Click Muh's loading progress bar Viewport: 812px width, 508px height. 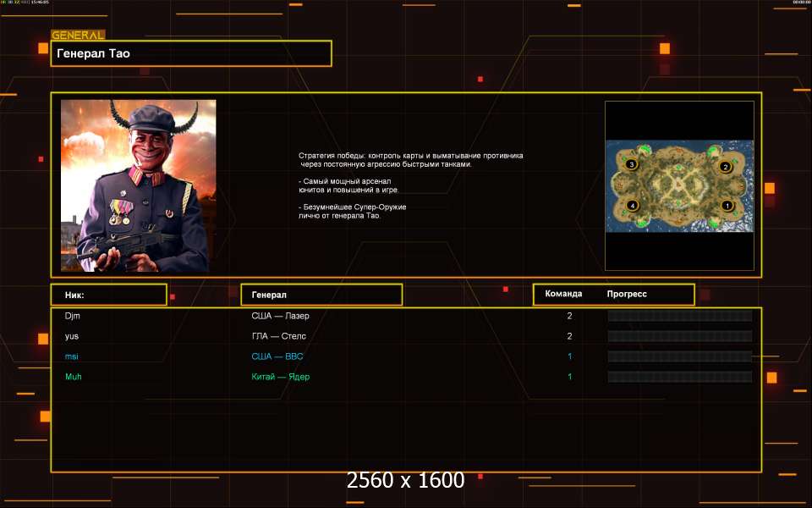680,377
